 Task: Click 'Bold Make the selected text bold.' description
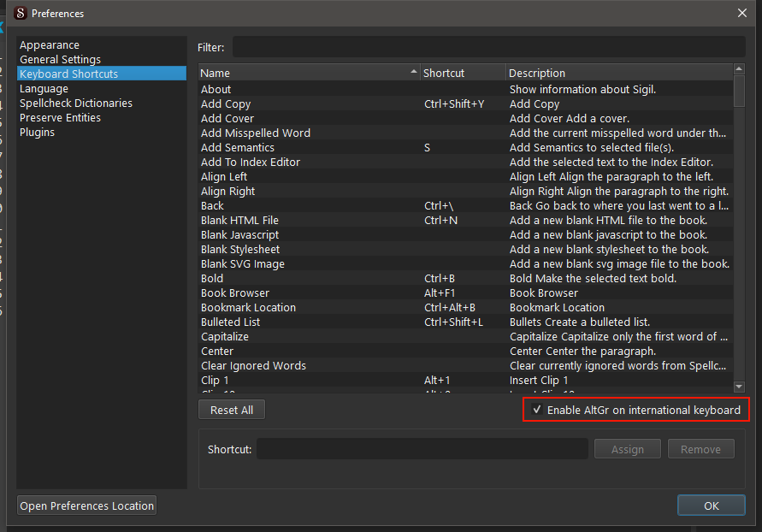(619, 279)
